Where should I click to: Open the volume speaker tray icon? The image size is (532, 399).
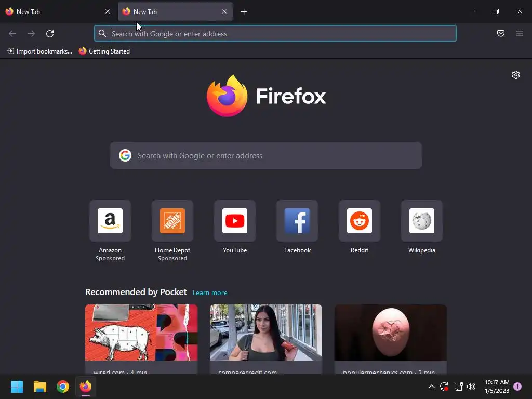point(471,387)
